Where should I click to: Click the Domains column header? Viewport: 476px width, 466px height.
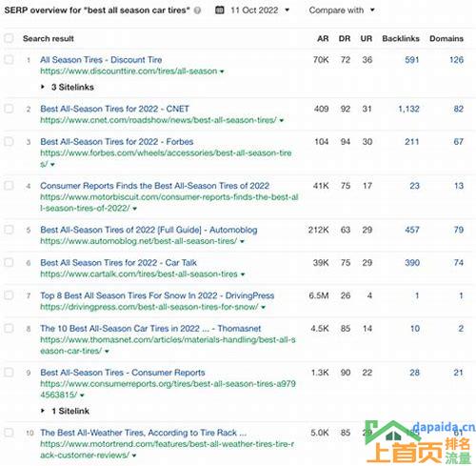coord(446,39)
